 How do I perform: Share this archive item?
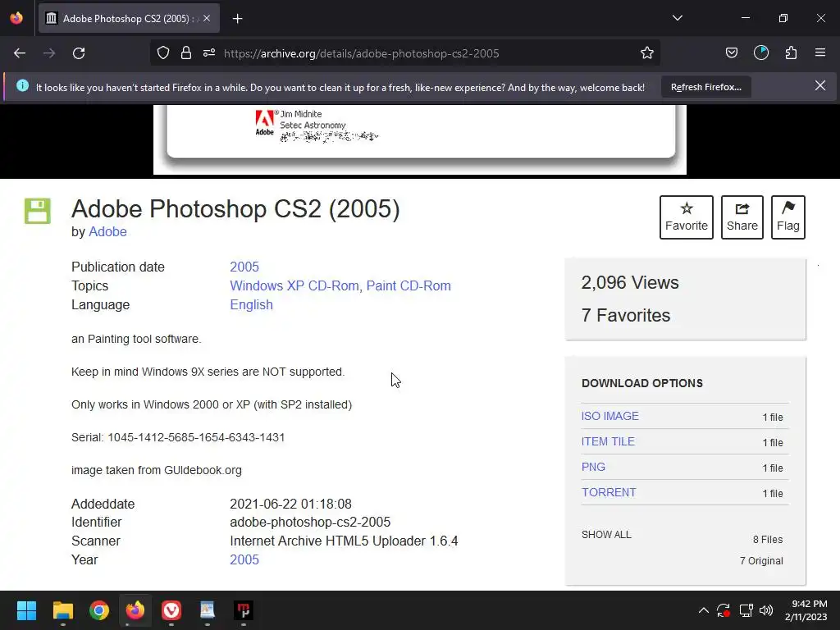(x=742, y=217)
